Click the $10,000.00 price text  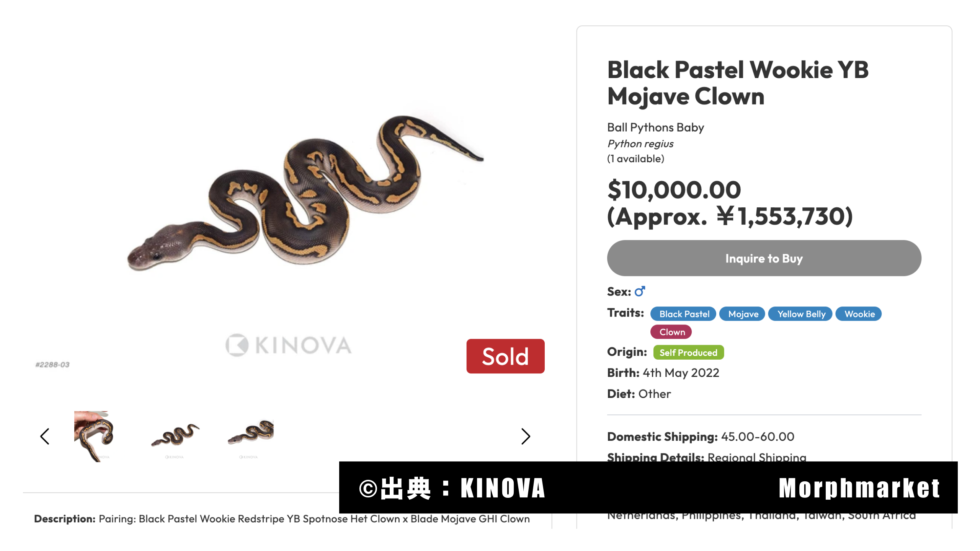coord(674,190)
